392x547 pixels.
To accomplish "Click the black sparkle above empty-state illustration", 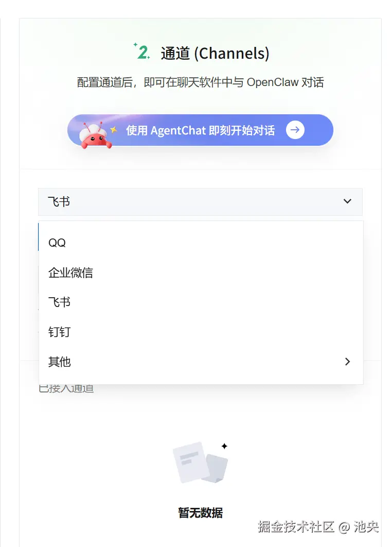I will click(224, 446).
